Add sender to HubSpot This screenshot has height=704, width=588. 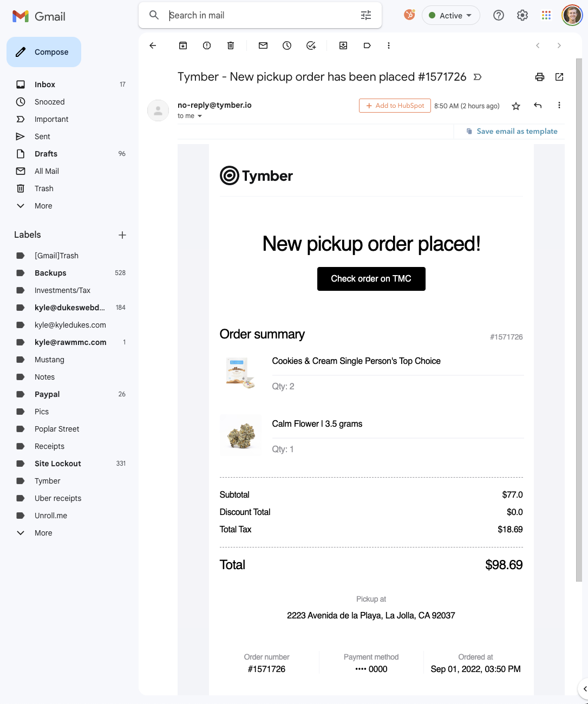pos(394,105)
